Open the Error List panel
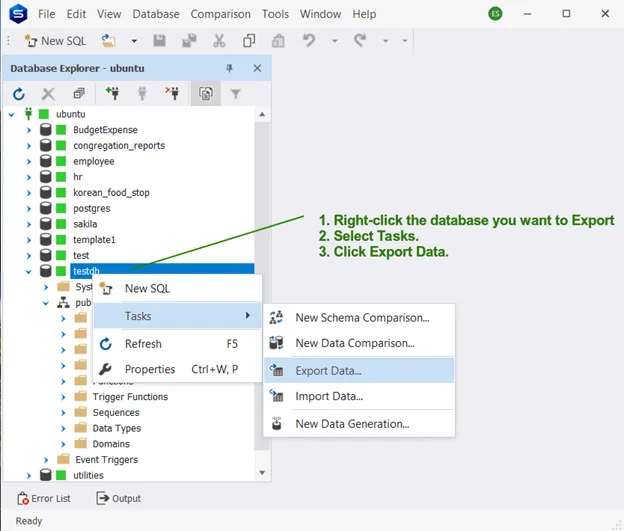 [x=45, y=498]
